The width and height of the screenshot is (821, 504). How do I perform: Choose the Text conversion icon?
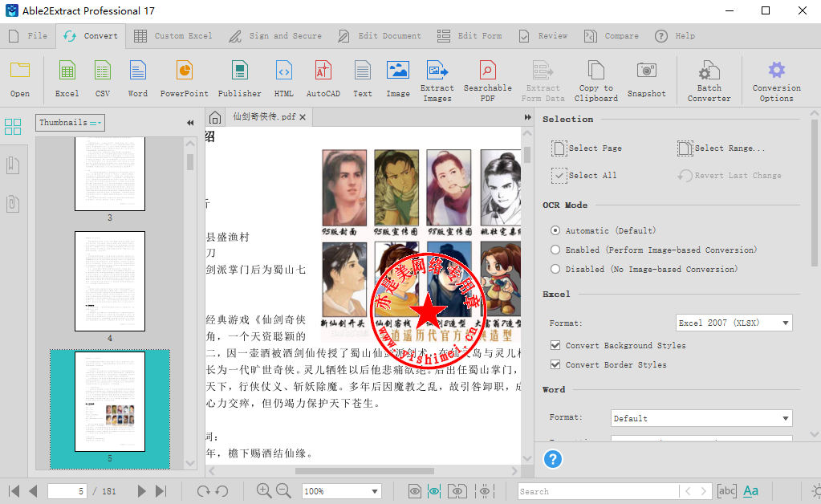coord(362,79)
